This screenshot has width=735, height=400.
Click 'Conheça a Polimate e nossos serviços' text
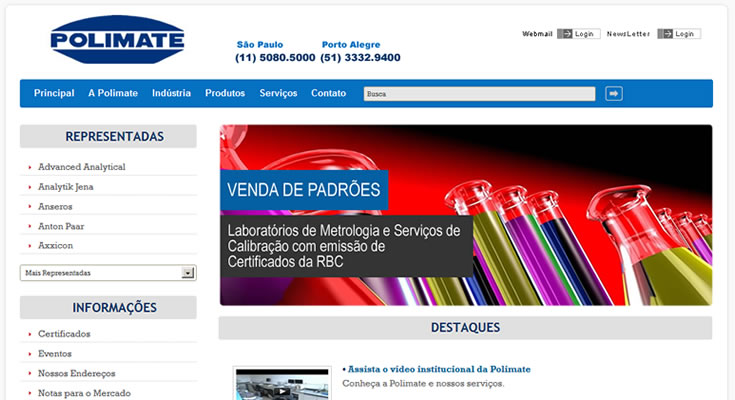coord(423,384)
